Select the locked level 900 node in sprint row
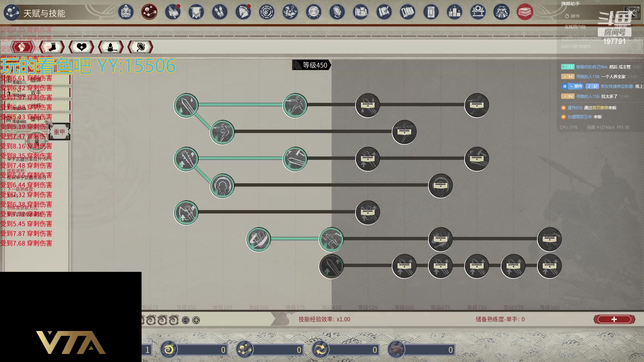This screenshot has height=362, width=644. (549, 239)
